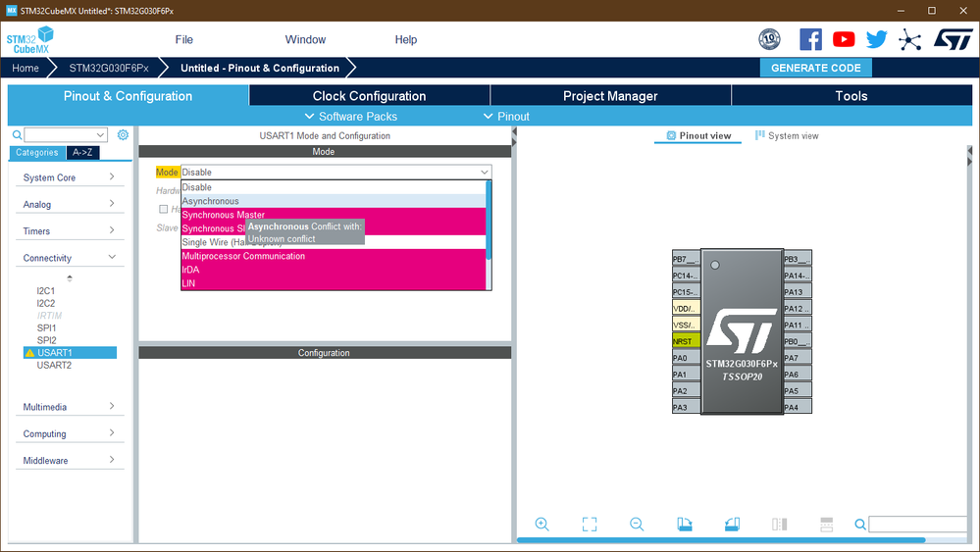Focus the pin search field
The height and width of the screenshot is (552, 980).
[918, 525]
